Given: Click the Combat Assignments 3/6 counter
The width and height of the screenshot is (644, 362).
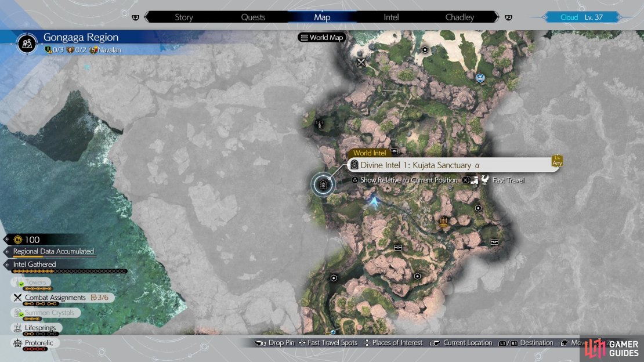Looking at the screenshot, I should click(x=100, y=298).
